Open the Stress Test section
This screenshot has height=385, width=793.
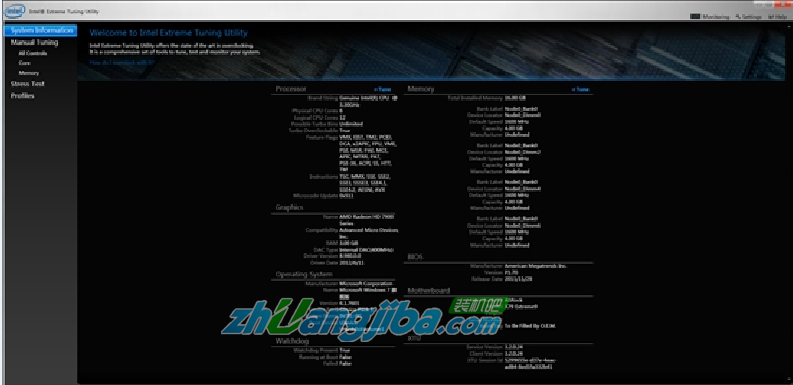click(x=28, y=84)
